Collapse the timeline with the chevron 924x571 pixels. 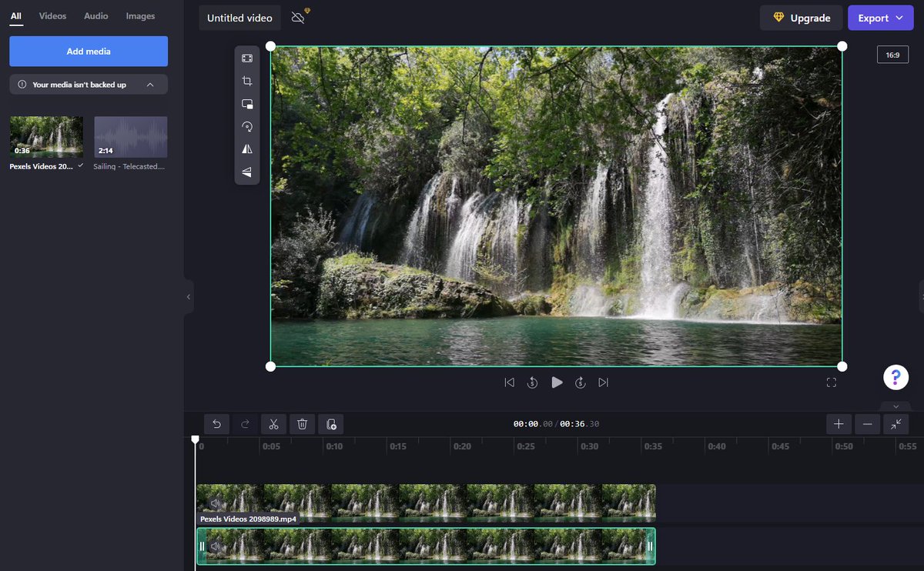point(896,406)
